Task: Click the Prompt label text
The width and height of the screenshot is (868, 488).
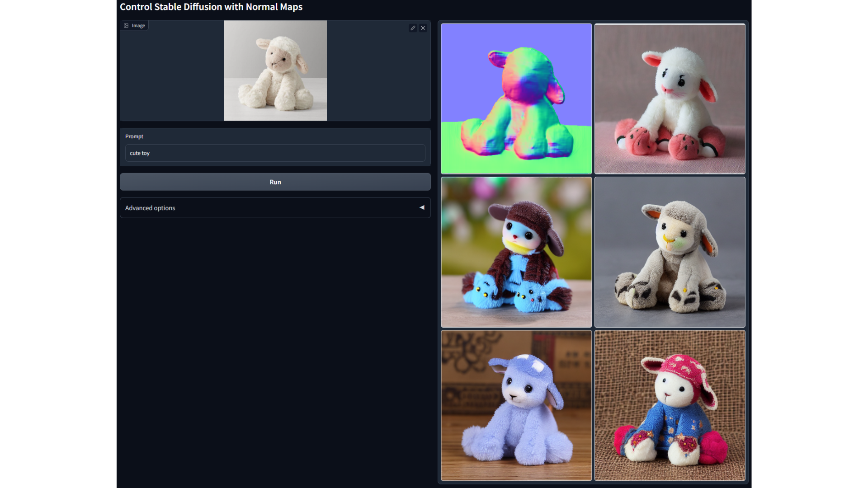Action: (134, 136)
